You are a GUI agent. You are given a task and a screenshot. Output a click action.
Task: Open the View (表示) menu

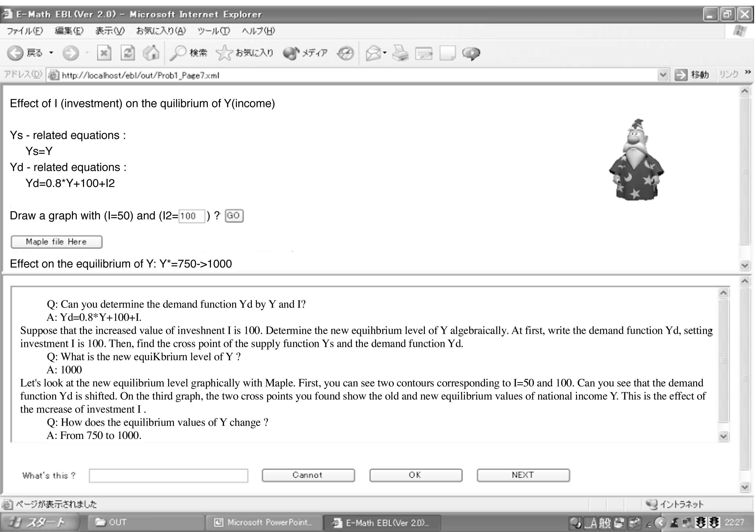click(x=110, y=31)
